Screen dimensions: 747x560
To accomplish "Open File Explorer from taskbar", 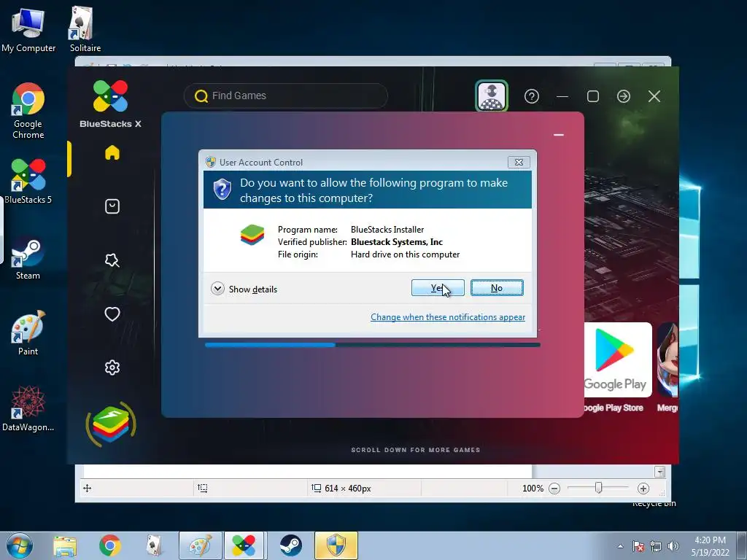I will [65, 545].
